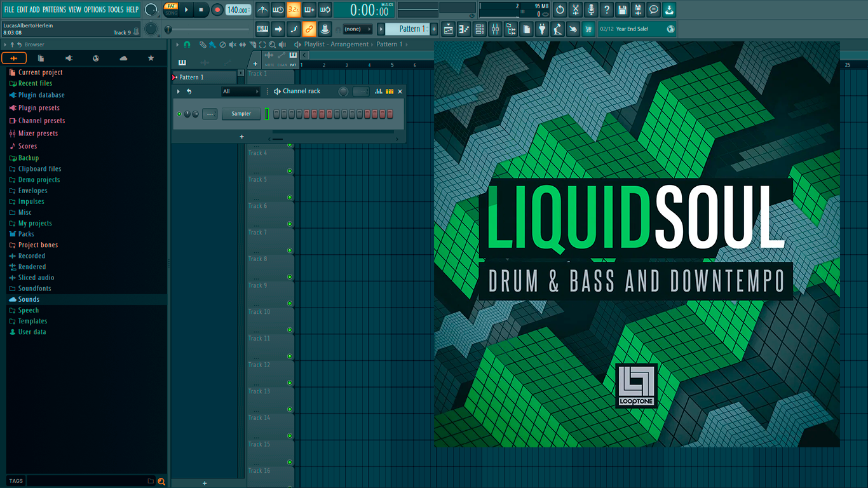Click the Sampler channel button
868x488 pixels.
tap(241, 114)
